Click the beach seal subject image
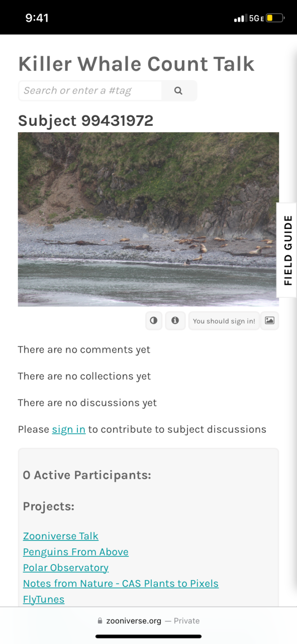Screen dimensions: 297x644 (x=148, y=219)
